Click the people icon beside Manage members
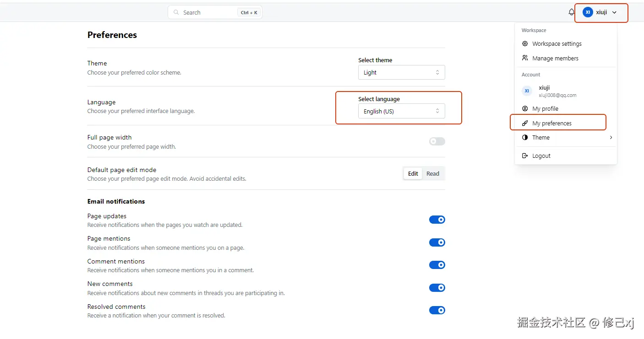This screenshot has width=644, height=339. point(525,58)
